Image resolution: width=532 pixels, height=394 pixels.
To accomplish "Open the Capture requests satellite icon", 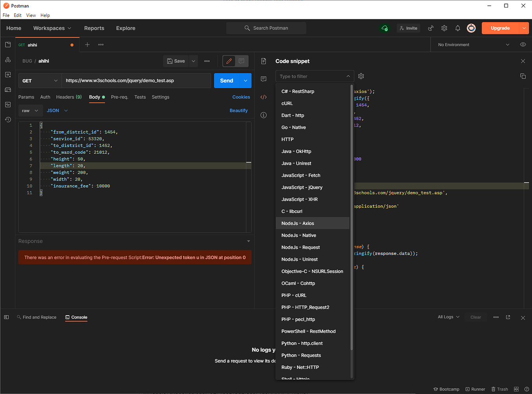I will click(430, 28).
